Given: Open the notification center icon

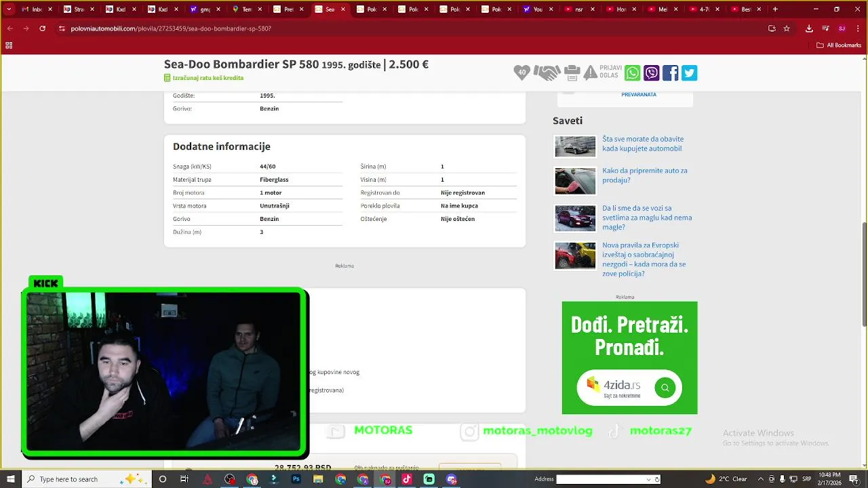Looking at the screenshot, I should (x=855, y=479).
